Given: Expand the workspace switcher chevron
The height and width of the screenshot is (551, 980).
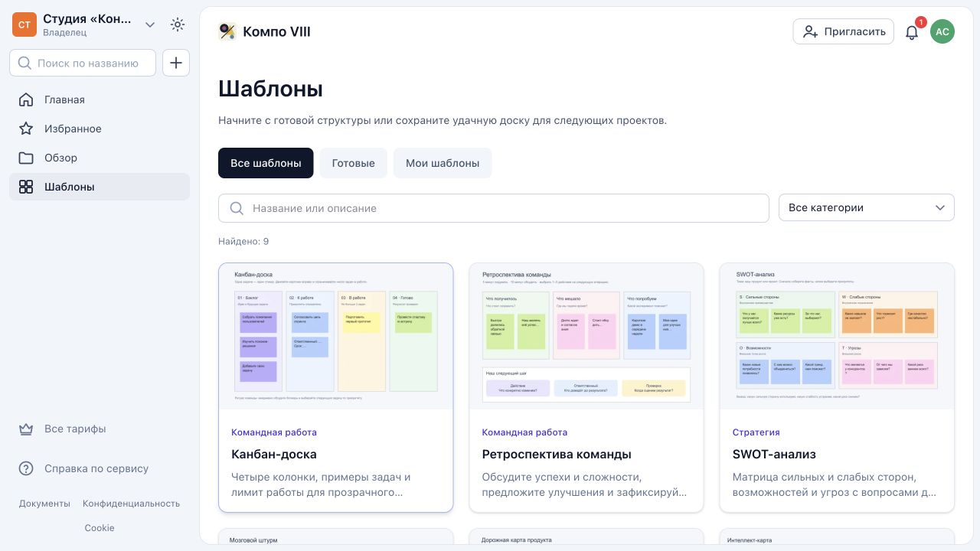Looking at the screenshot, I should [150, 24].
